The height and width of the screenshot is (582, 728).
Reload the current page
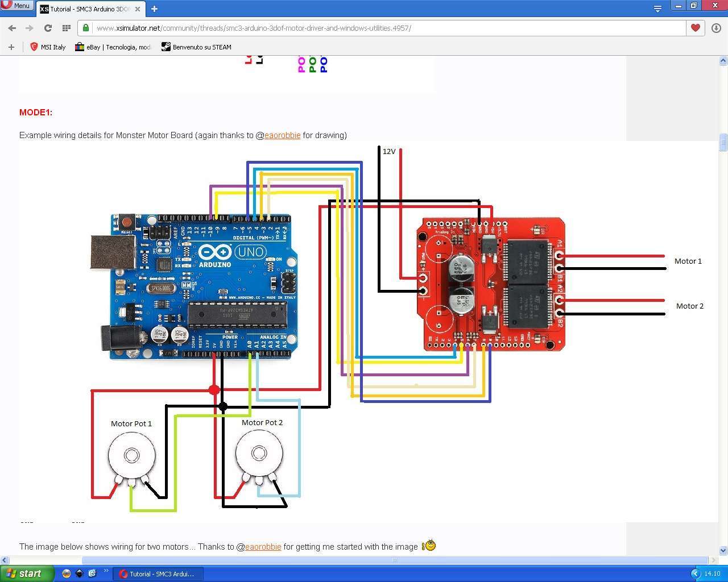pyautogui.click(x=48, y=28)
